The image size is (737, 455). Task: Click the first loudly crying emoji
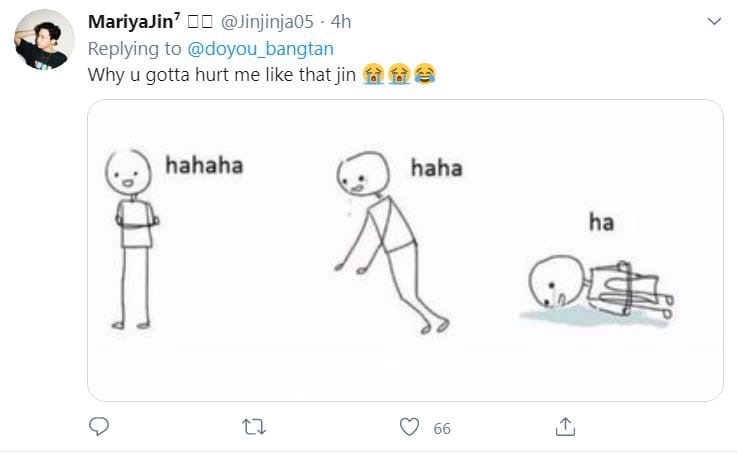[x=374, y=74]
